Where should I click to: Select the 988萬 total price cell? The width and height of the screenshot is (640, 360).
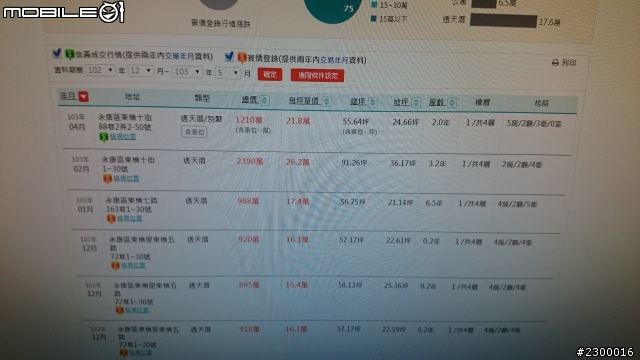point(248,201)
